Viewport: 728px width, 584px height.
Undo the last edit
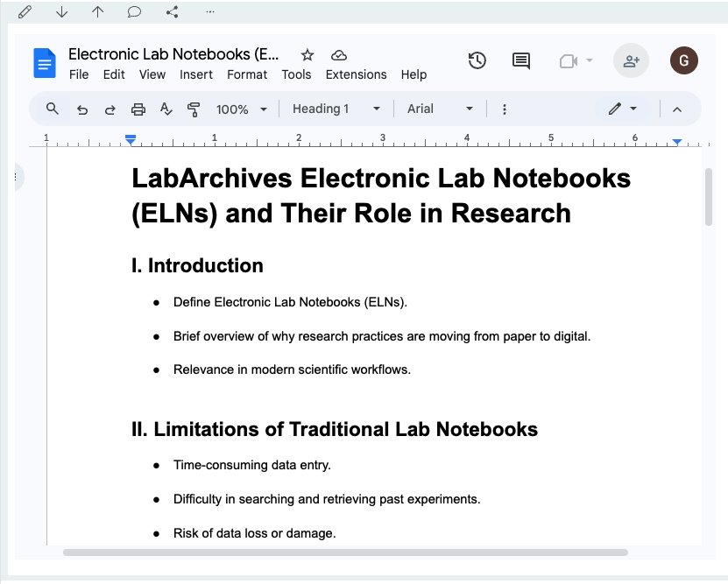tap(81, 109)
